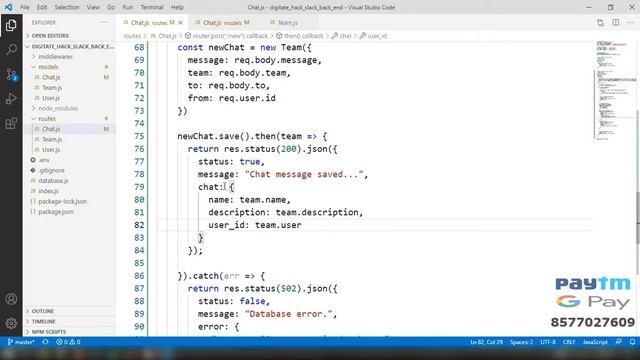Click the Open Changes icon in editor toolbar

tap(600, 23)
